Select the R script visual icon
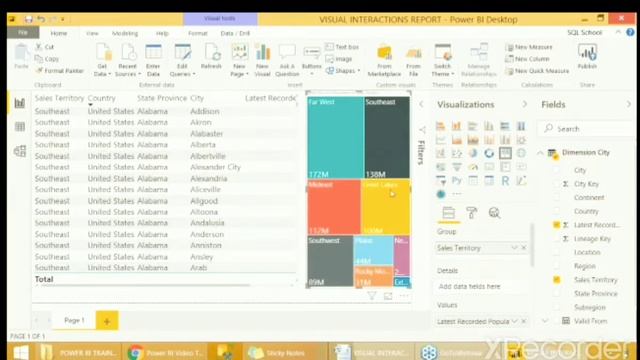 pos(505,180)
